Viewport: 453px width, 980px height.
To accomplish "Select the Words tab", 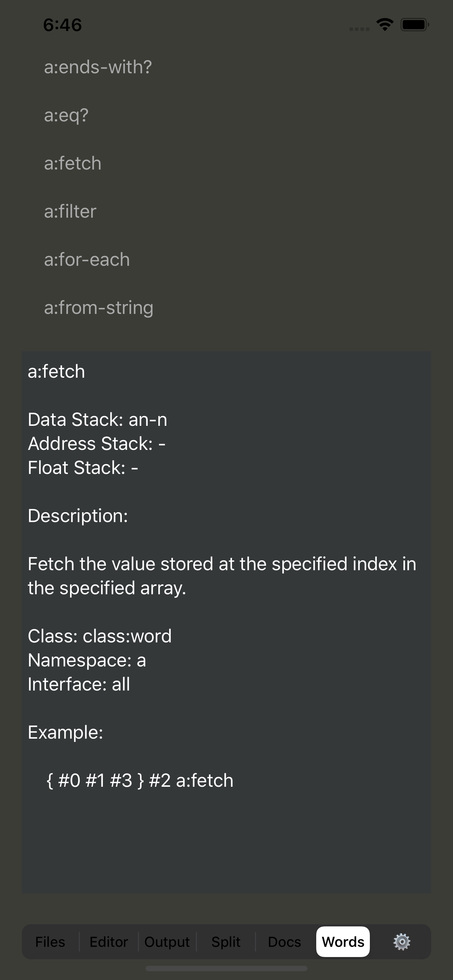I will point(342,942).
